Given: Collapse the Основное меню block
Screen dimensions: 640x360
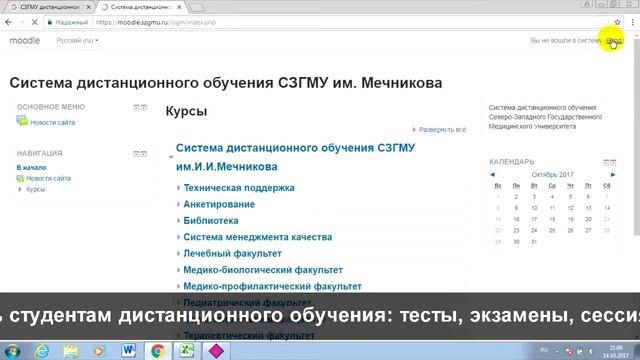Looking at the screenshot, I should point(136,107).
